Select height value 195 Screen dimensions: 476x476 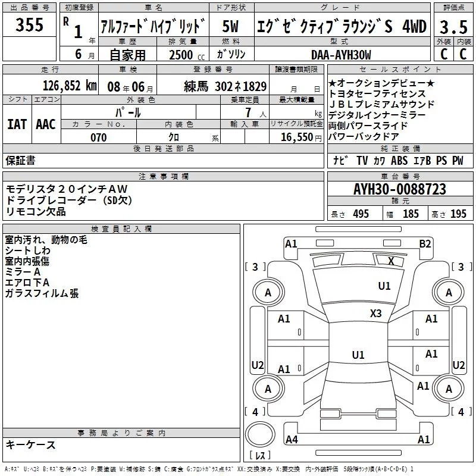[458, 214]
